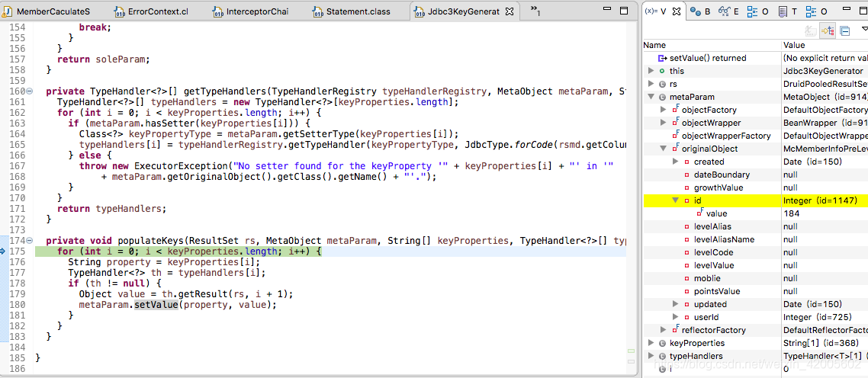Viewport: 868px width, 378px height.
Task: Select the 'value' field showing 184
Action: tap(756, 213)
